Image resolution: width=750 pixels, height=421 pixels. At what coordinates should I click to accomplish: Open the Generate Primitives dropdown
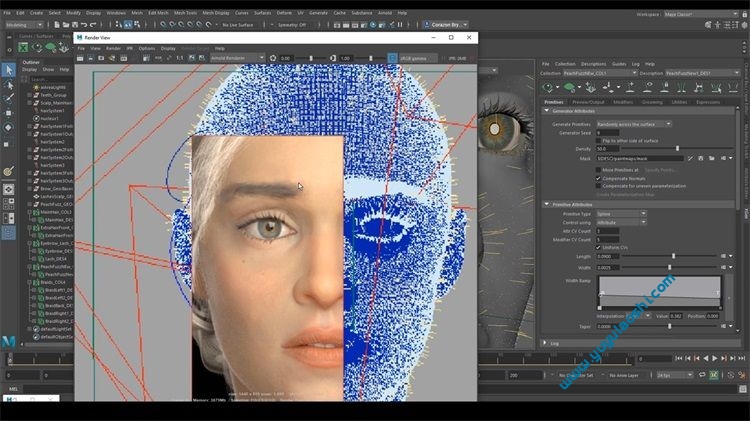(x=634, y=124)
